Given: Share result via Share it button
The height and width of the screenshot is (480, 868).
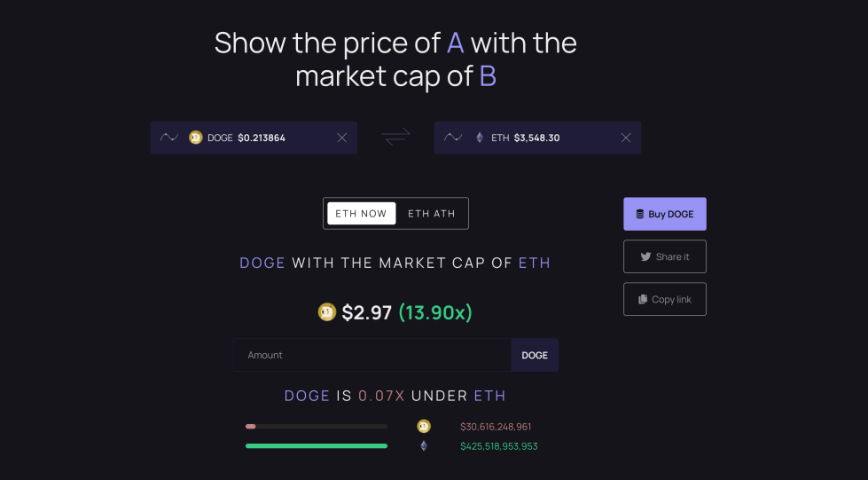Looking at the screenshot, I should [665, 256].
